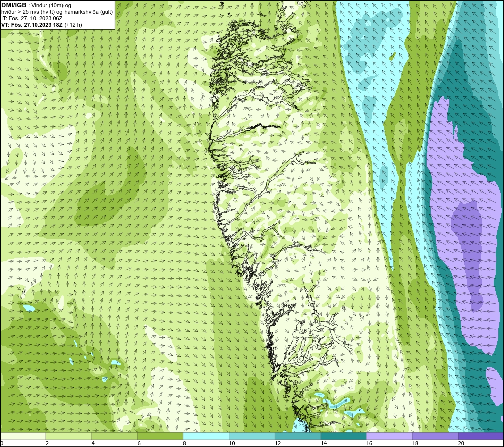
Task: Click the 18–20 m/s medium purple swatch
Action: point(435,436)
